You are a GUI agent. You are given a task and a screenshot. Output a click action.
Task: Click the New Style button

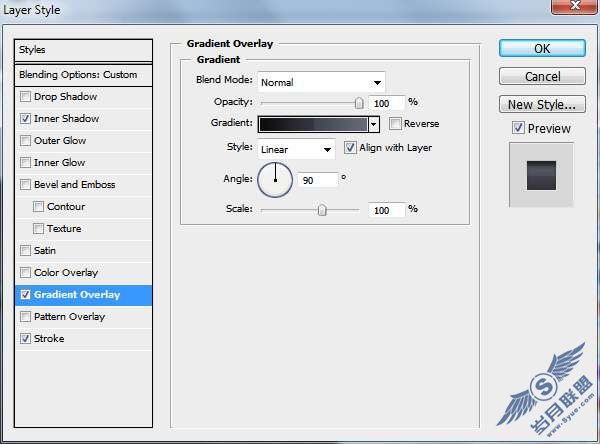pos(542,104)
